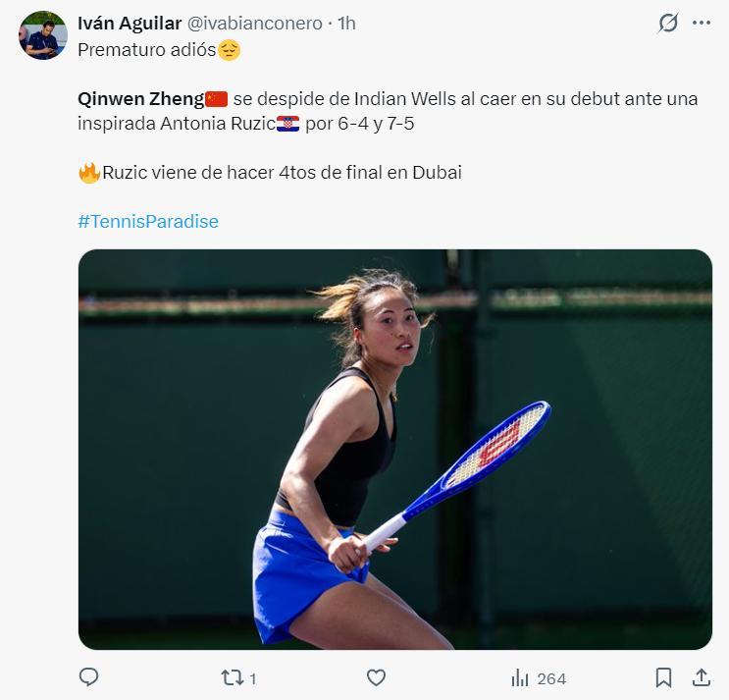Open post analytics bar chart icon
This screenshot has width=729, height=700.
(x=520, y=677)
